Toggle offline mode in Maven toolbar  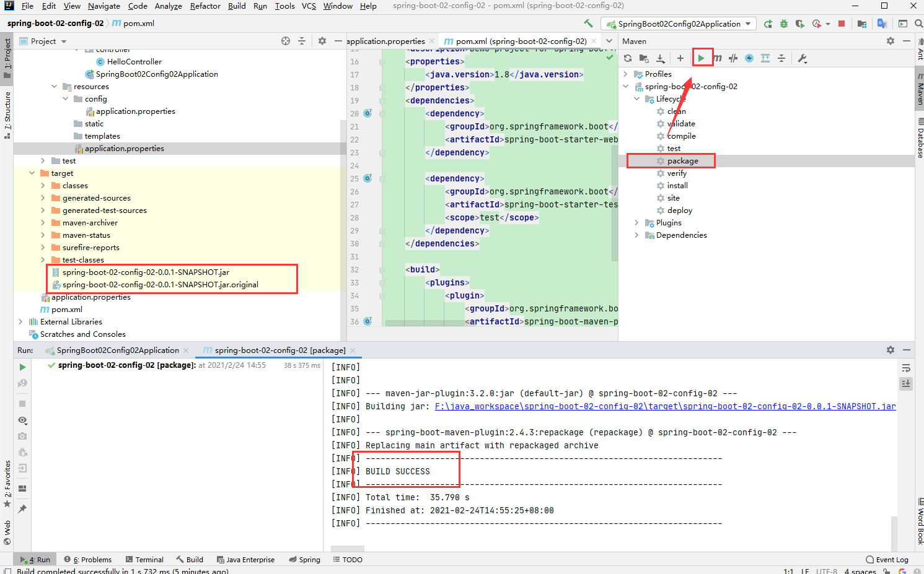(748, 58)
